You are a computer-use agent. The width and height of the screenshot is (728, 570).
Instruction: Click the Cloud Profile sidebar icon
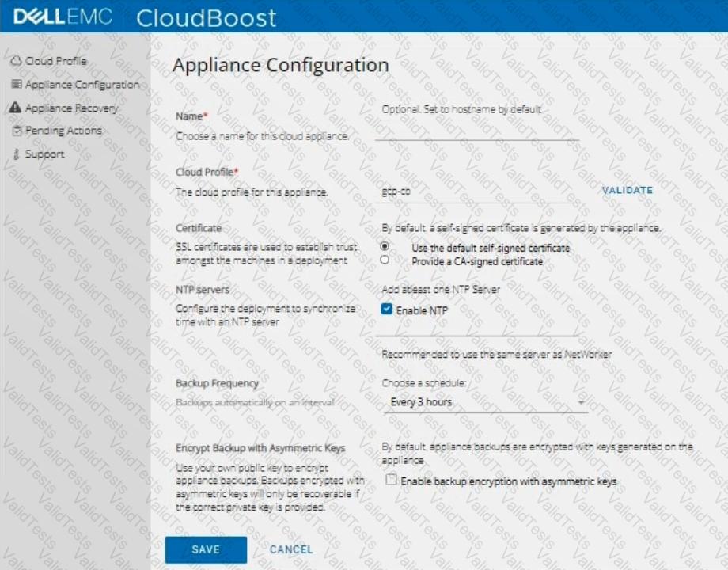(x=15, y=61)
